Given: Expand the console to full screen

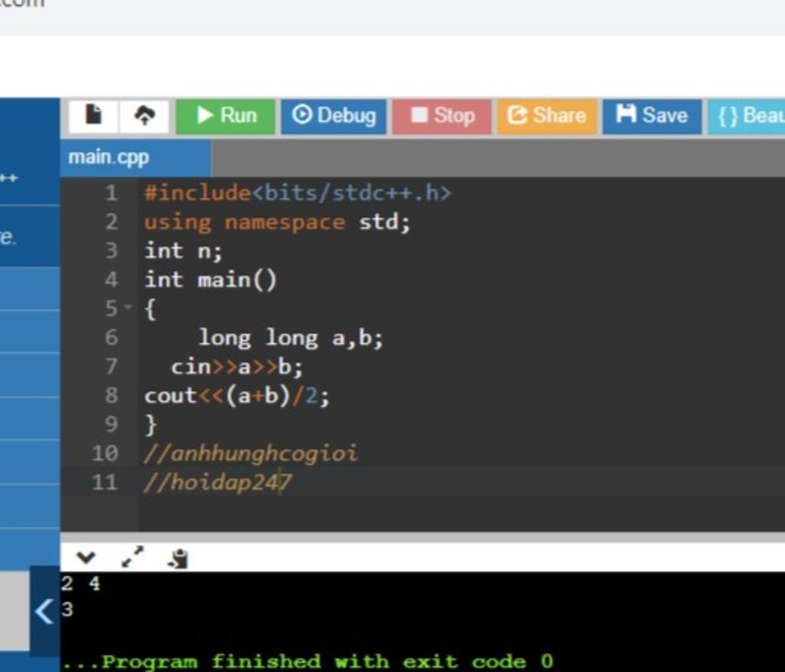Looking at the screenshot, I should pyautogui.click(x=133, y=557).
